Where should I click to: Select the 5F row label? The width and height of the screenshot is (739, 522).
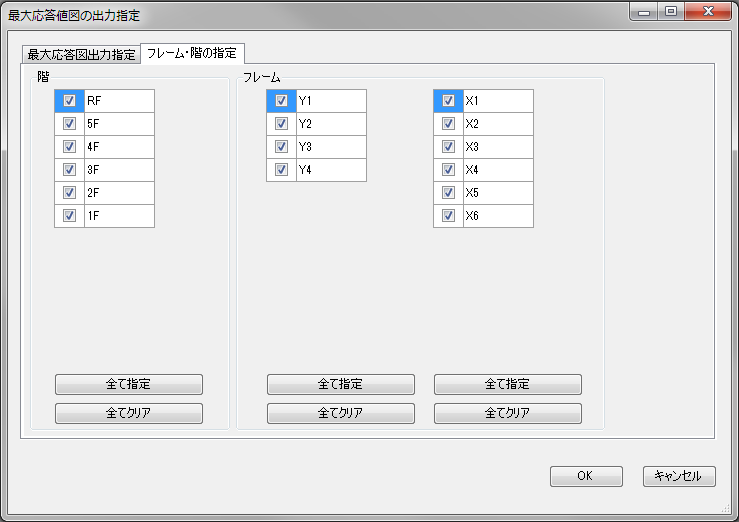(x=119, y=124)
